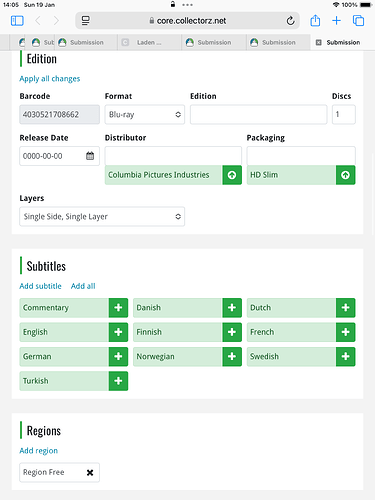Open a new tab with plus icon

(336, 21)
